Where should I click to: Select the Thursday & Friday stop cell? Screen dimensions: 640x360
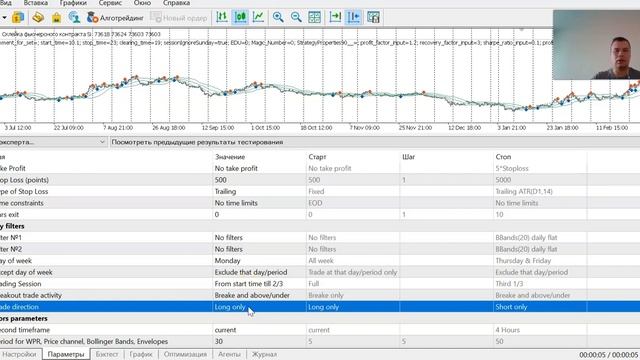tap(540, 260)
